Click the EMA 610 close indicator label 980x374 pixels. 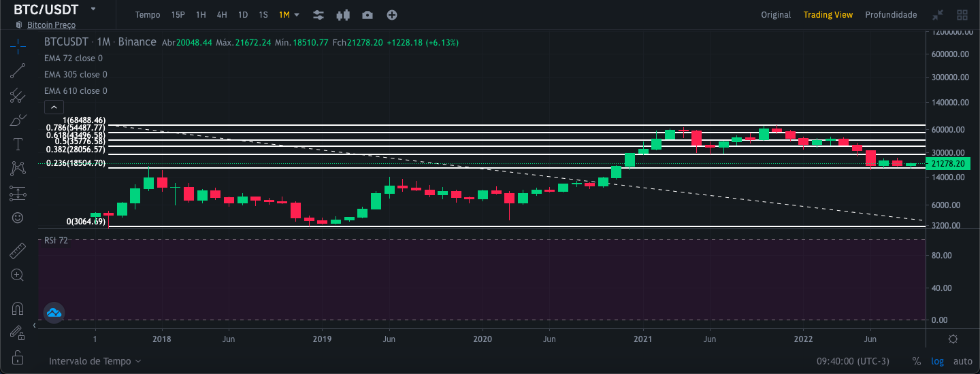(x=75, y=91)
